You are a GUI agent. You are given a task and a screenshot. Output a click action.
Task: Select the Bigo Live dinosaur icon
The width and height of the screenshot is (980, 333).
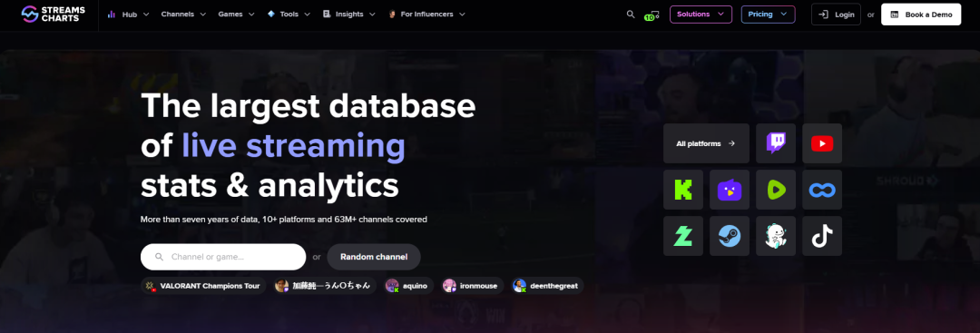point(776,236)
